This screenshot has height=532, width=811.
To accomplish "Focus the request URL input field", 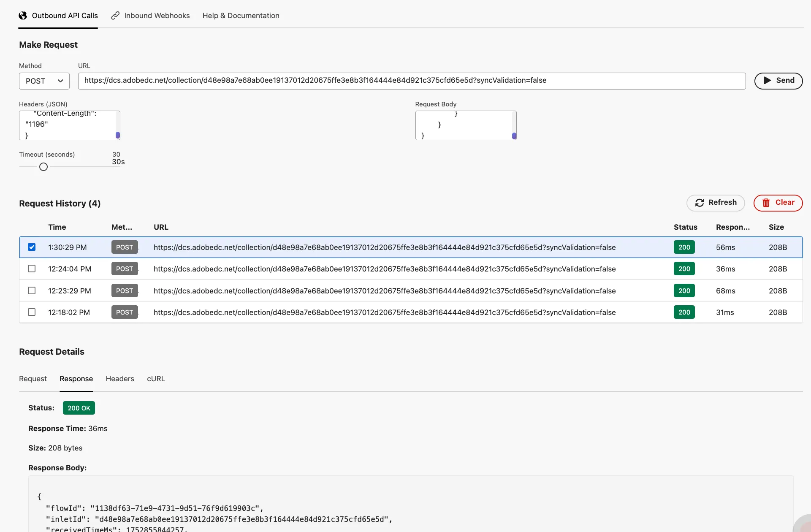I will (x=412, y=81).
